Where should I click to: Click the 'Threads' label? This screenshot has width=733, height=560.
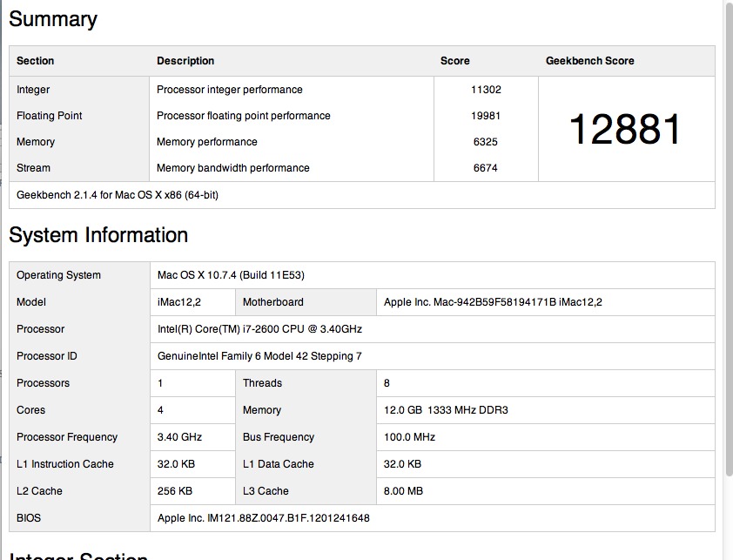[x=262, y=383]
